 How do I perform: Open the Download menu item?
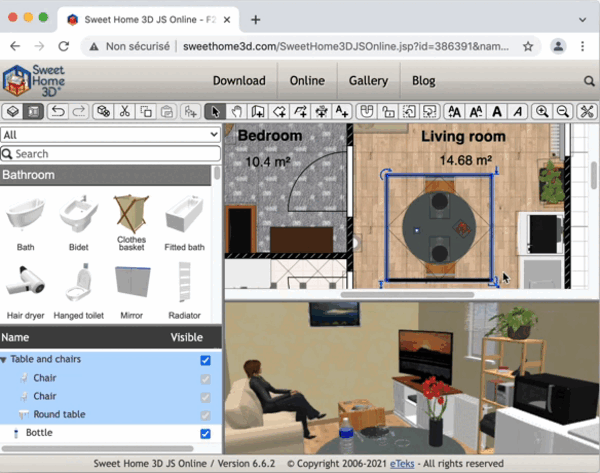[x=239, y=81]
